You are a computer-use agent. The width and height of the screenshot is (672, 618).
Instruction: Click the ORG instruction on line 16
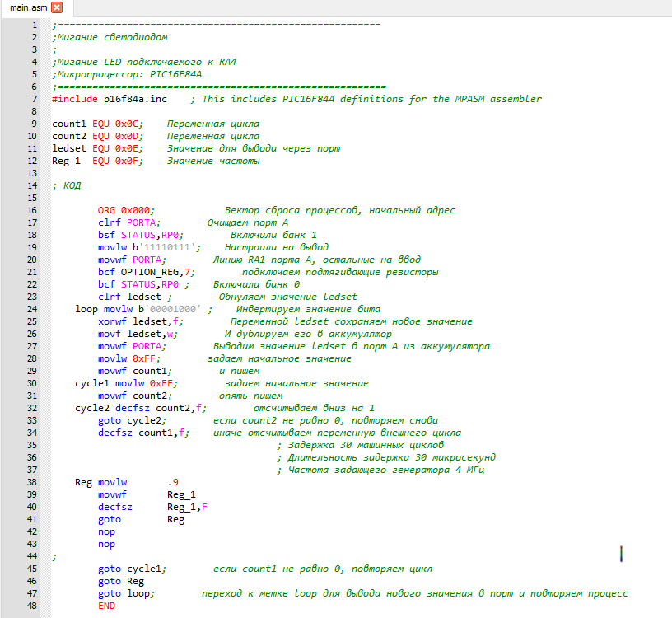tap(107, 210)
